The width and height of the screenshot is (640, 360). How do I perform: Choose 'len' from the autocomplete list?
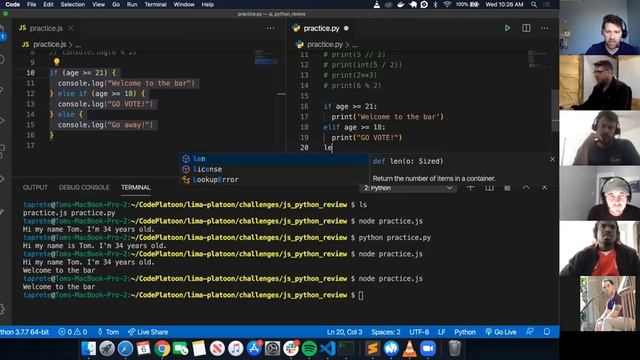(274, 159)
